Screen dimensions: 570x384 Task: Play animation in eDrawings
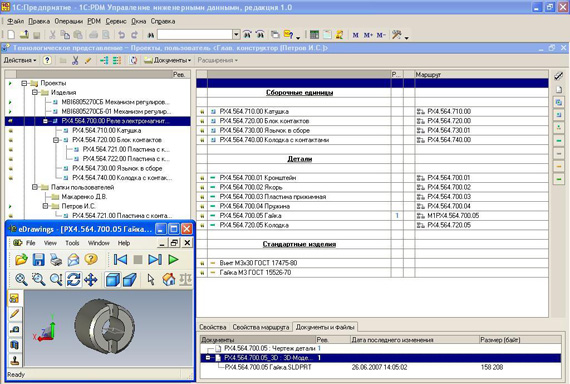173,259
